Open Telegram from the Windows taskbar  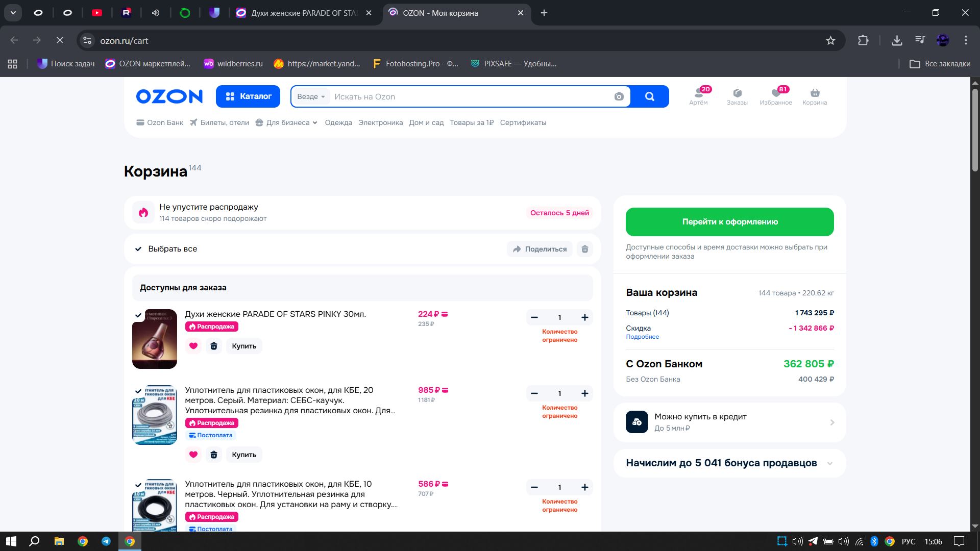pyautogui.click(x=106, y=541)
